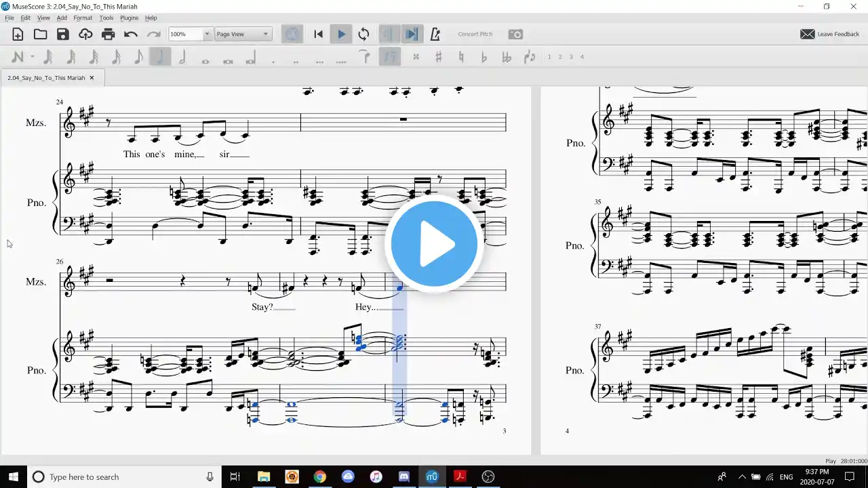The width and height of the screenshot is (868, 488).
Task: Open the View menu
Action: pos(43,18)
